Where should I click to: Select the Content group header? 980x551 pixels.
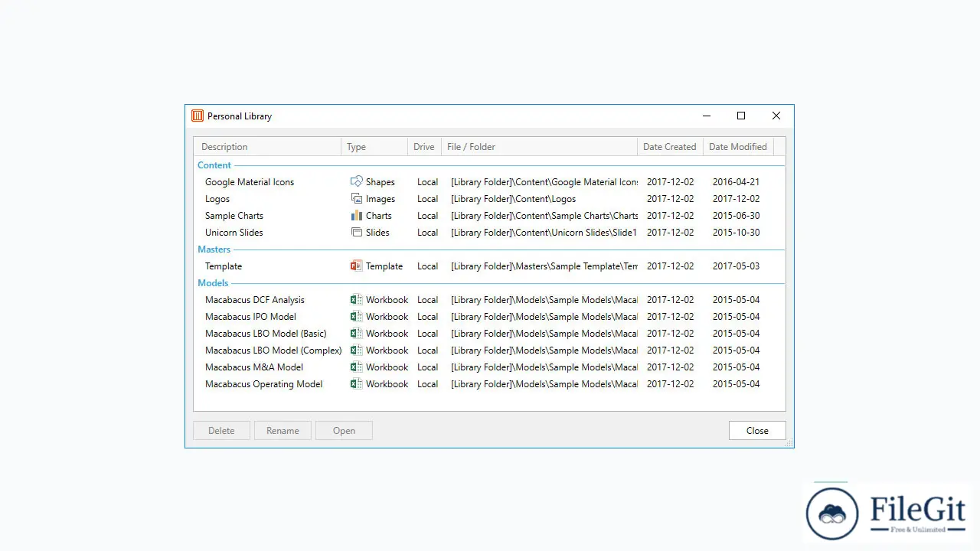click(x=214, y=165)
